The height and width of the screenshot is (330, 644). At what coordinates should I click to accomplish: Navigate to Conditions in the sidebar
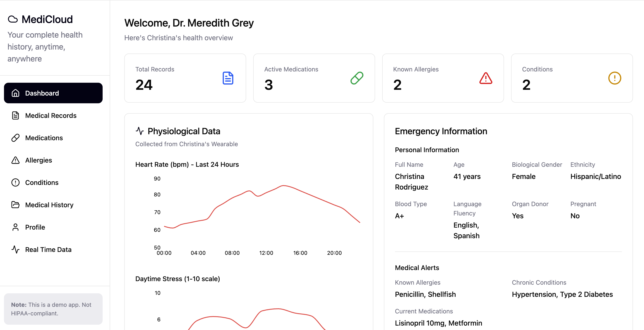[42, 182]
